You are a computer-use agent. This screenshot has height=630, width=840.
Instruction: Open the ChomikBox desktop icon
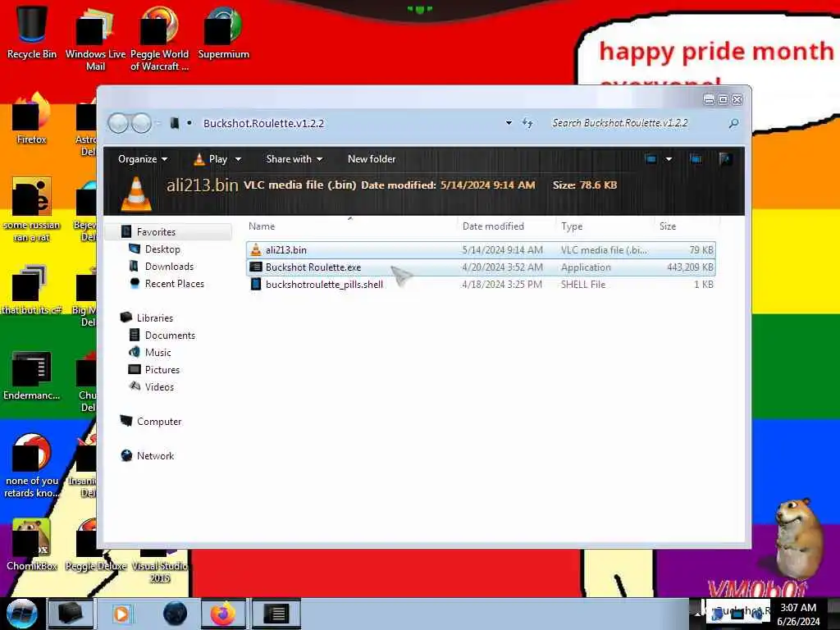tap(32, 544)
